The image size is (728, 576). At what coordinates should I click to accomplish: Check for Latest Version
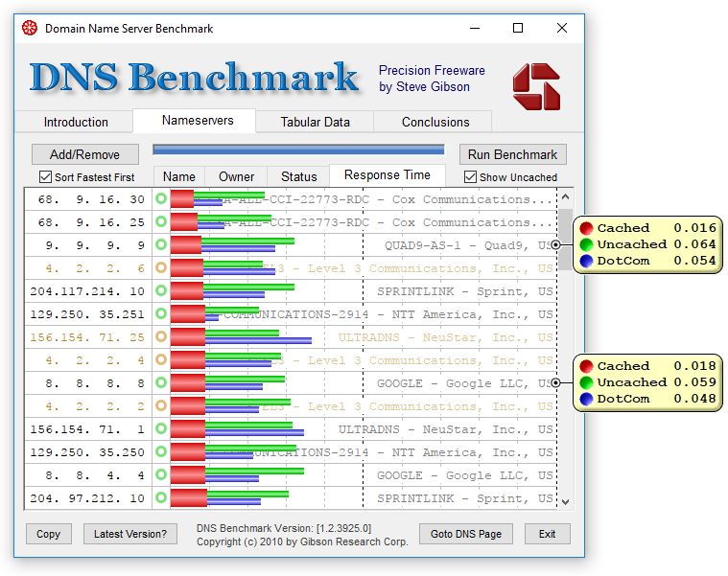click(x=130, y=534)
